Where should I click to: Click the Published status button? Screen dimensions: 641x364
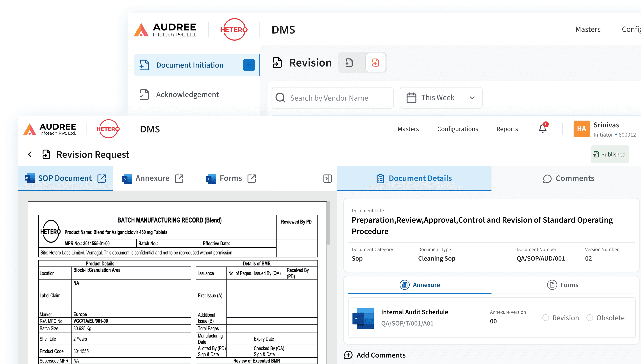point(609,155)
